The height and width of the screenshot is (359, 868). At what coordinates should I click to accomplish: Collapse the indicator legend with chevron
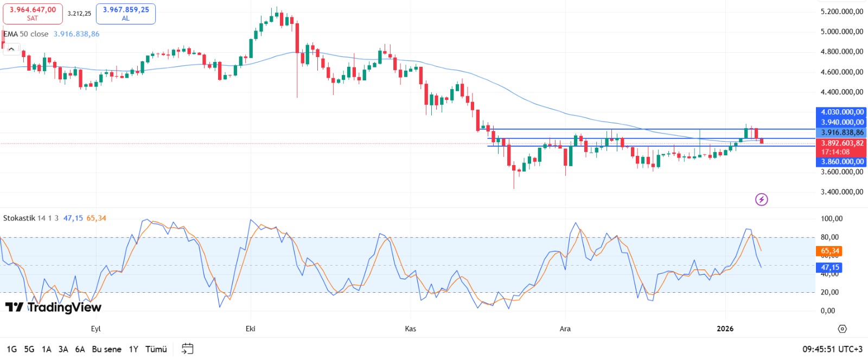click(11, 49)
